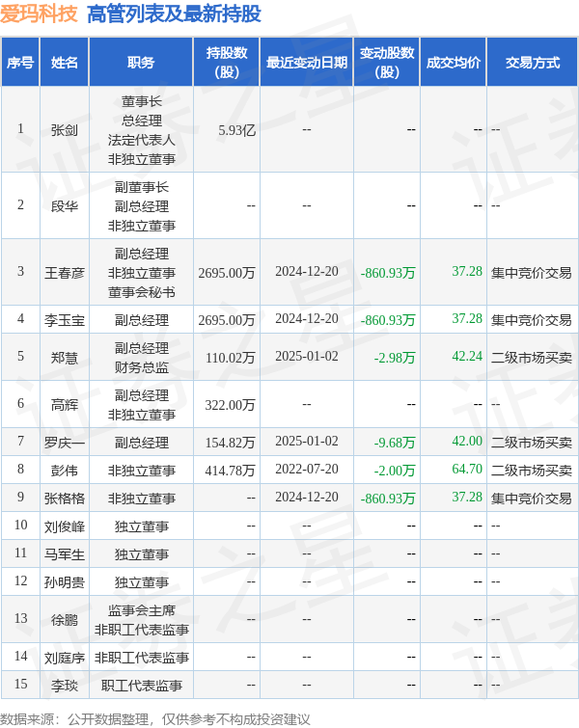
Task: Click 王春彦's -860.93万 change value
Action: [388, 273]
